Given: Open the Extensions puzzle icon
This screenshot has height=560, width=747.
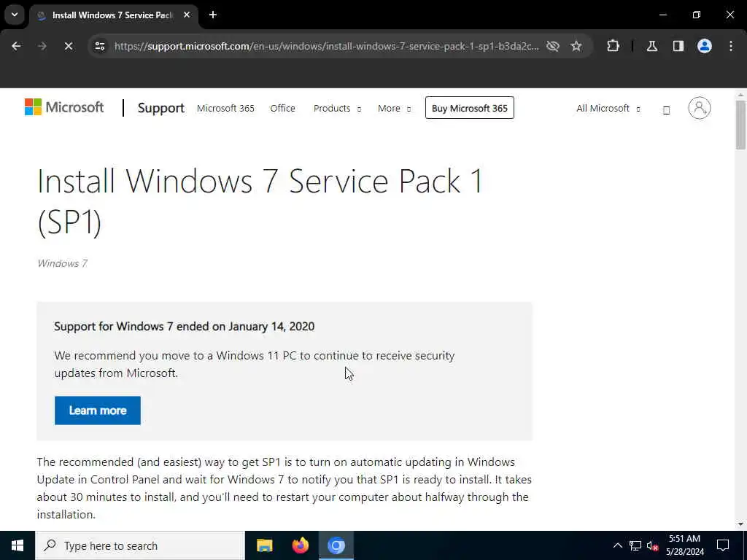Looking at the screenshot, I should (x=613, y=46).
